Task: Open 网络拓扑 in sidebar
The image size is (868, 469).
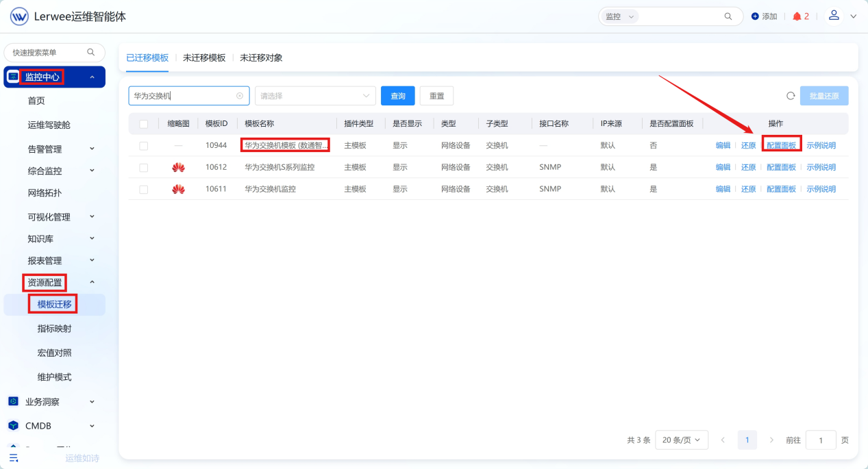Action: click(45, 192)
